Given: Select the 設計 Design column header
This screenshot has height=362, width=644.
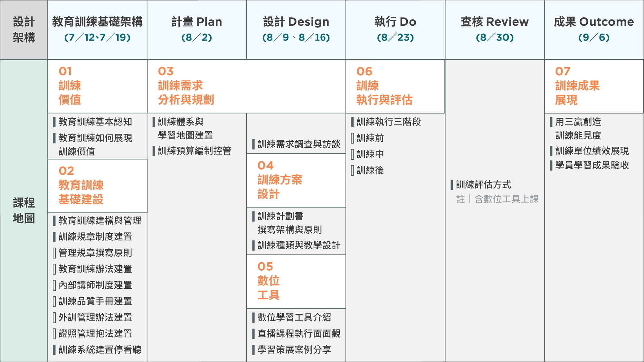Looking at the screenshot, I should coord(296,30).
